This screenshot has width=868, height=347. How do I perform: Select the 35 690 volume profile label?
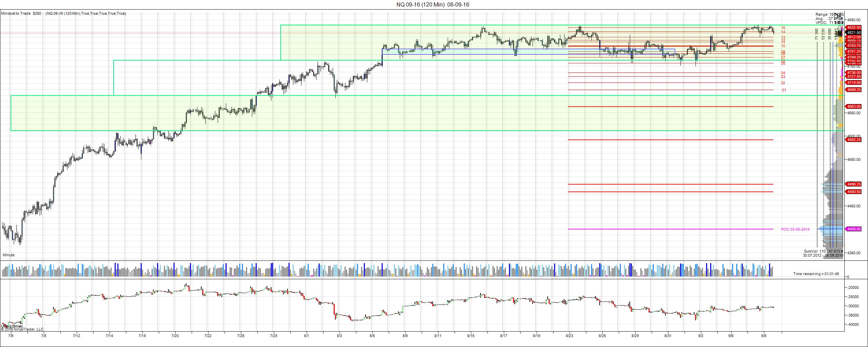pyautogui.click(x=830, y=34)
